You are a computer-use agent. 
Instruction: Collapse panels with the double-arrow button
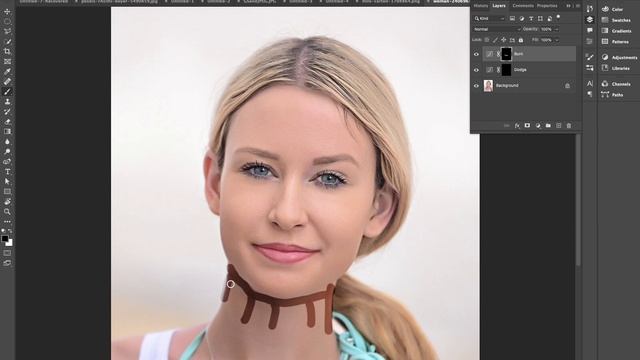tap(568, 6)
